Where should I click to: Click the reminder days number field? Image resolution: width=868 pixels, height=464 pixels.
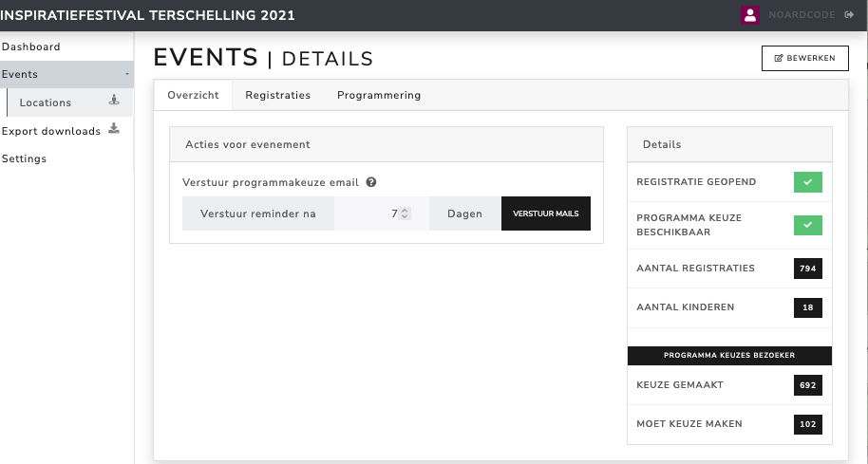(370, 214)
